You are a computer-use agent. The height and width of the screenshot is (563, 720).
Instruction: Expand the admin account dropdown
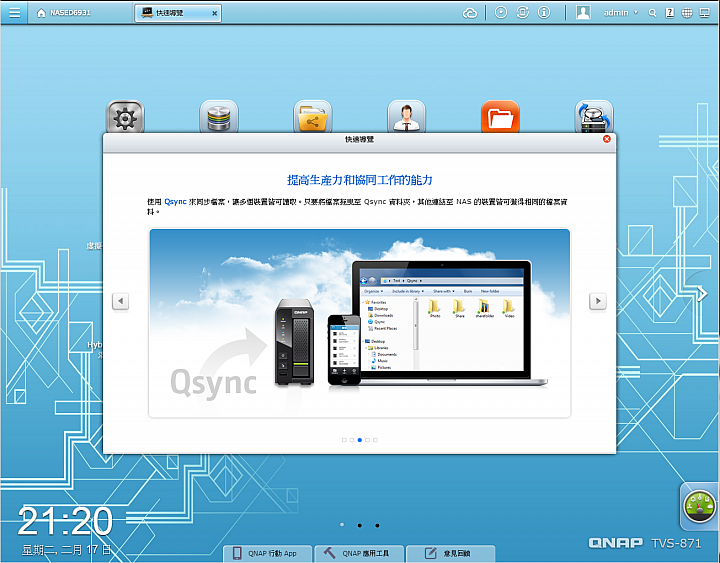621,13
